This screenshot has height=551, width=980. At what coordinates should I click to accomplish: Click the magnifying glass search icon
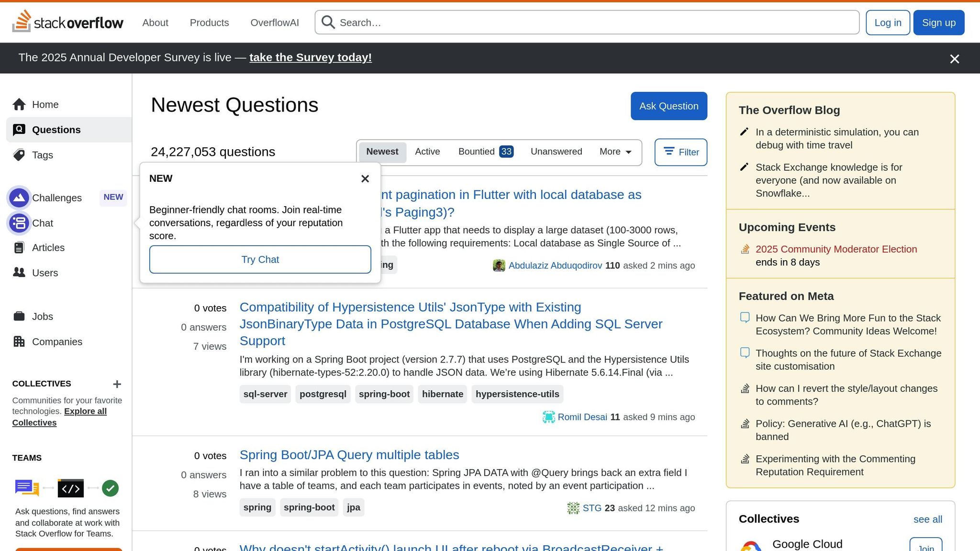328,22
